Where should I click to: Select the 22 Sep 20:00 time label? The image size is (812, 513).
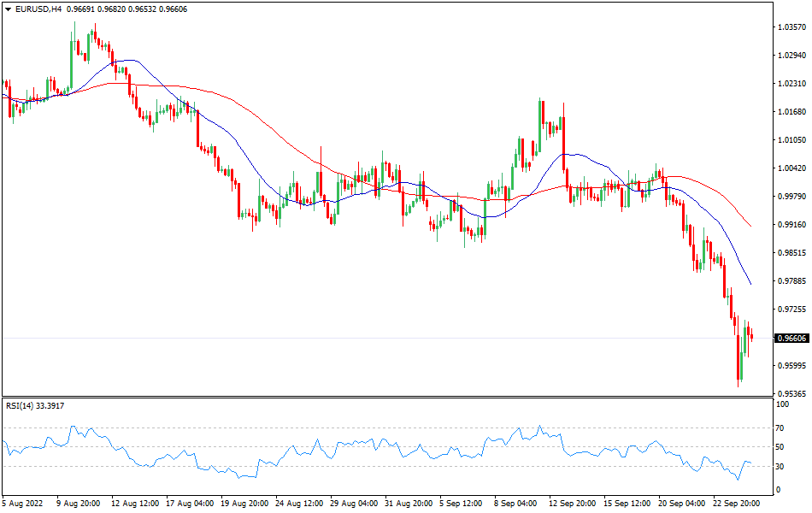click(x=737, y=503)
